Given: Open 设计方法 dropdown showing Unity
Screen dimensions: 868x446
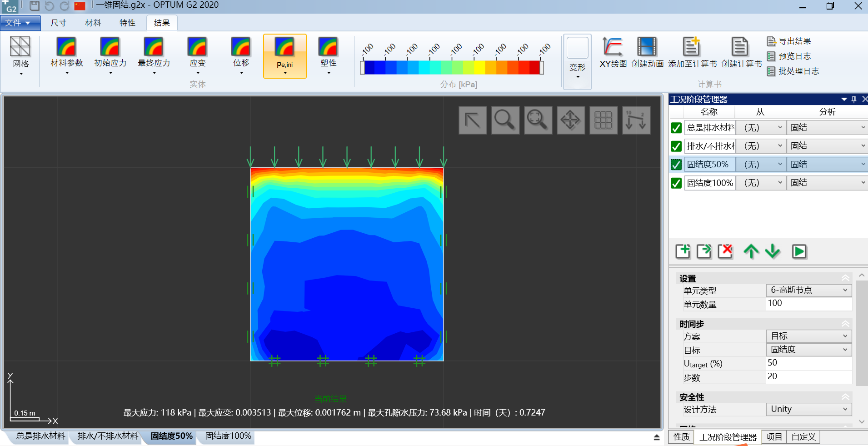Looking at the screenshot, I should [x=809, y=409].
